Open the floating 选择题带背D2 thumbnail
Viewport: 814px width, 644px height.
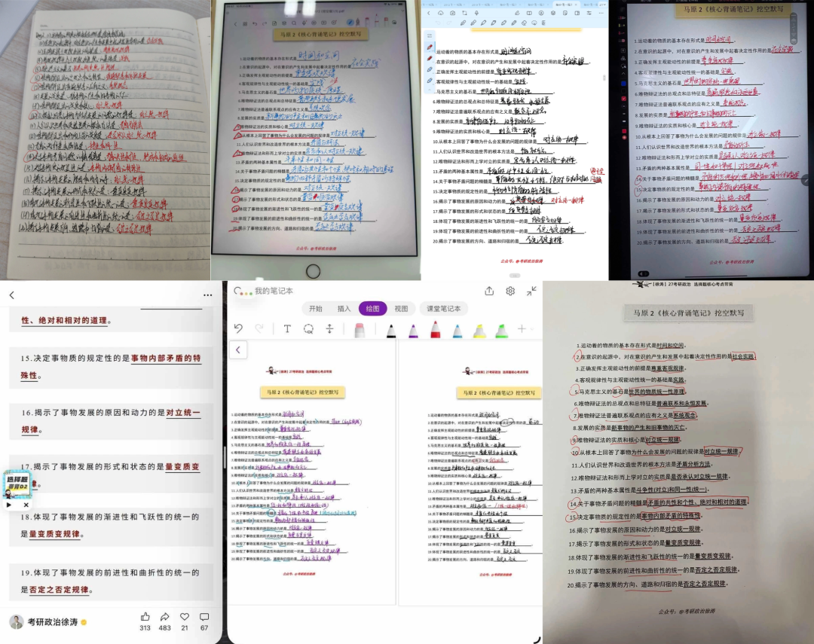click(17, 484)
